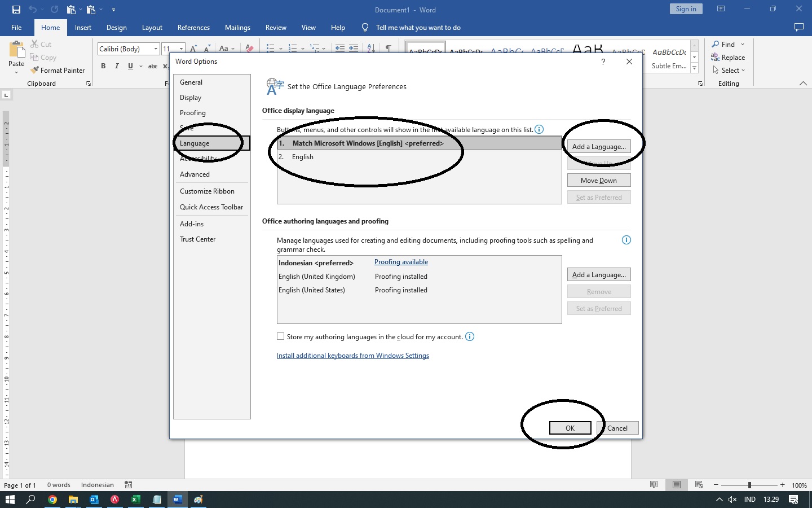This screenshot has height=508, width=812.
Task: Click OK in Word Options dialog
Action: click(570, 428)
